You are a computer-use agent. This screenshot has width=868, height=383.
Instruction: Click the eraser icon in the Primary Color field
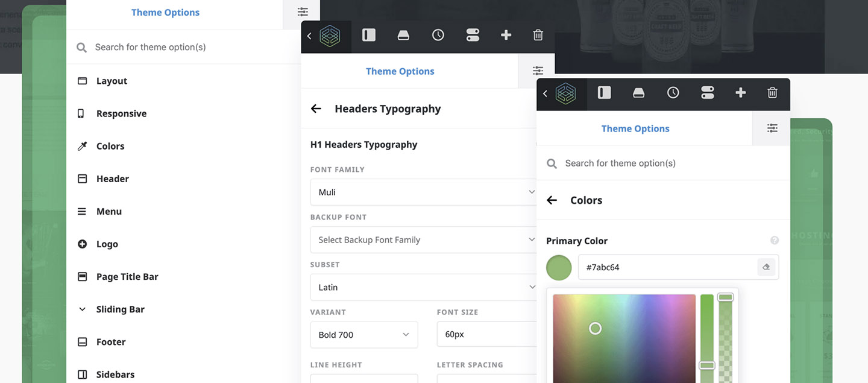[x=766, y=267]
